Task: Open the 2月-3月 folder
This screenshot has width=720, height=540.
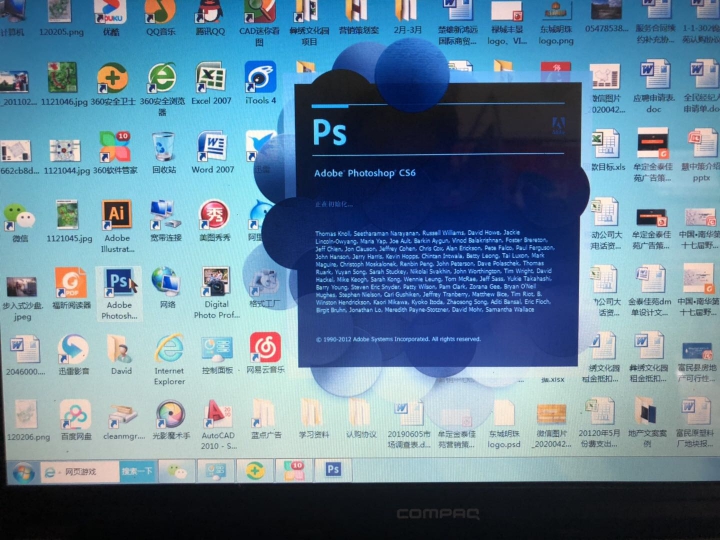Action: pyautogui.click(x=407, y=17)
